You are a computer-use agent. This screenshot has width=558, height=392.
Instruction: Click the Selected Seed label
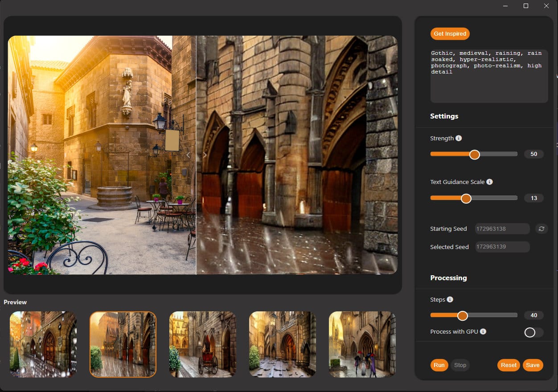tap(449, 247)
